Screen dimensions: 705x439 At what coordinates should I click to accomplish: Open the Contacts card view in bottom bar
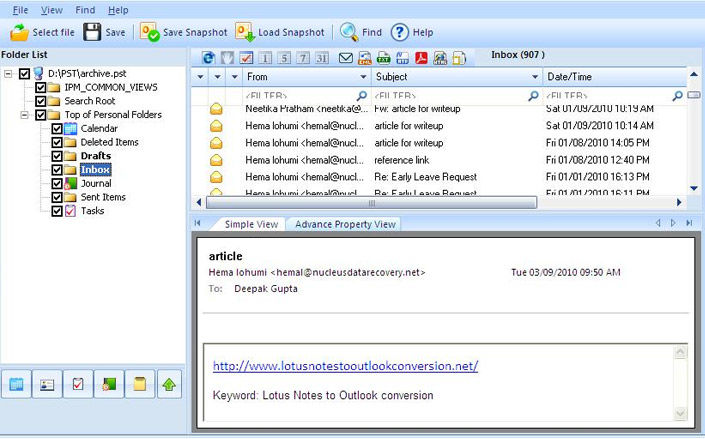tap(47, 384)
